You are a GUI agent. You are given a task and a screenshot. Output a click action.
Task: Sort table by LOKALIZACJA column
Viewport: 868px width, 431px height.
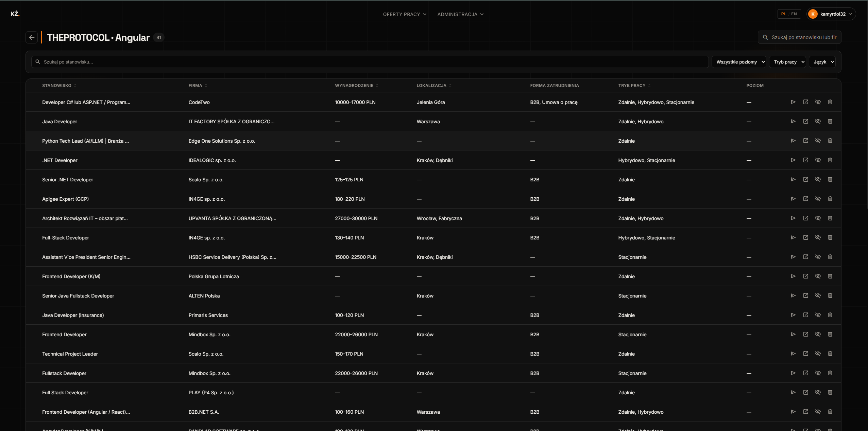coord(434,86)
